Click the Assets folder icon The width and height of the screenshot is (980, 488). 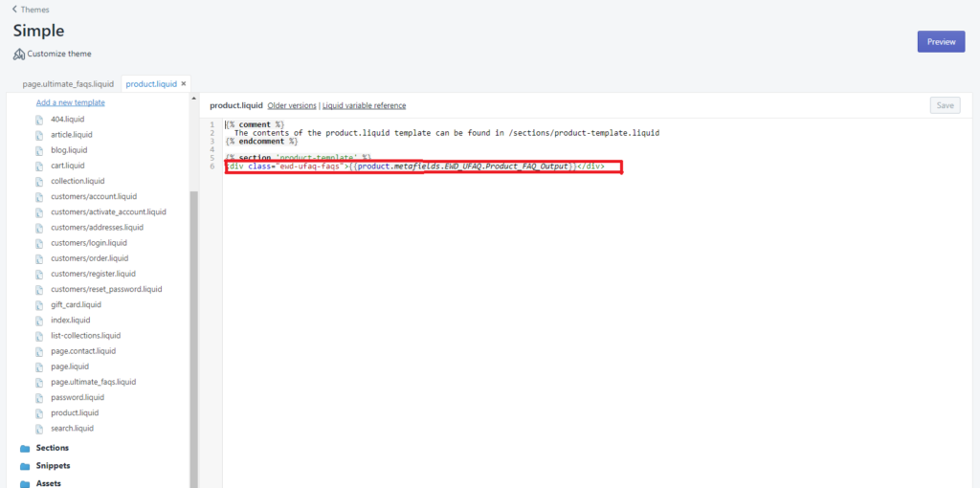[25, 484]
